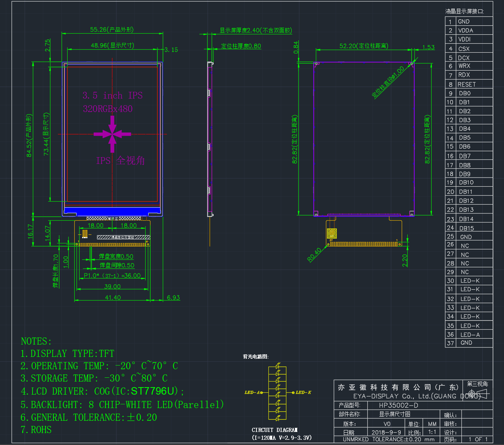Viewport: 504px width, 445px height.
Task: Select the R0.40 radius annotation
Action: (x=314, y=255)
